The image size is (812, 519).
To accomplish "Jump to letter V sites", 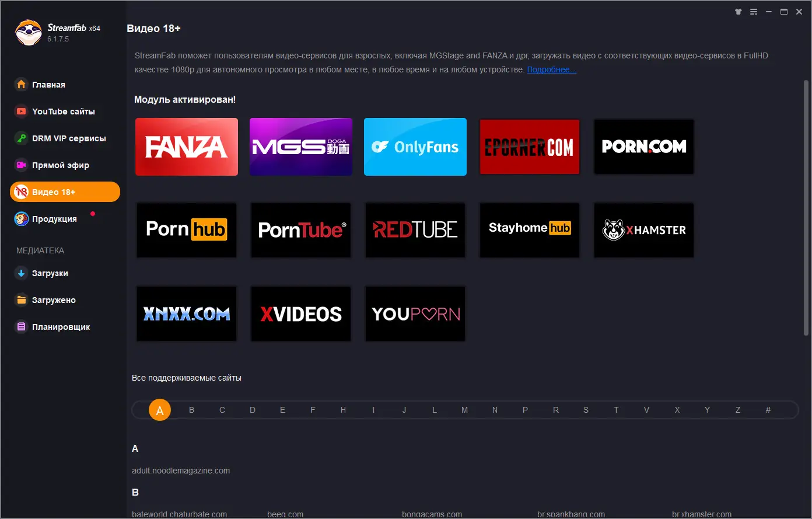I will 647,410.
